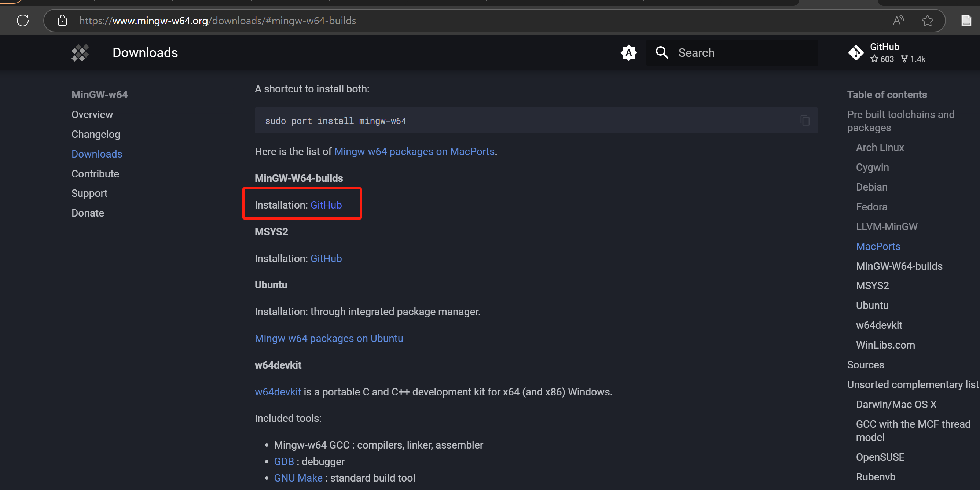This screenshot has height=490, width=980.
Task: Click the MinGW-W64-builds section heading
Action: pos(299,178)
